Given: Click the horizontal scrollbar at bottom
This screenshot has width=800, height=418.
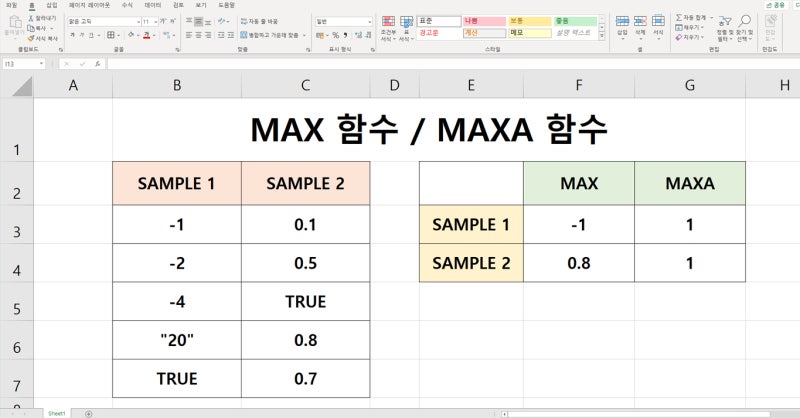Looking at the screenshot, I should tap(638, 414).
